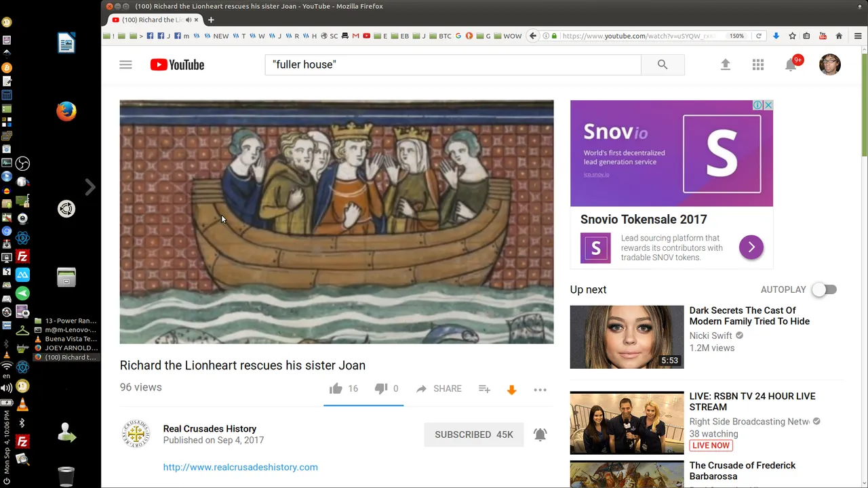The image size is (868, 488).
Task: Launch Firefox from the desktop icon
Action: pyautogui.click(x=66, y=111)
